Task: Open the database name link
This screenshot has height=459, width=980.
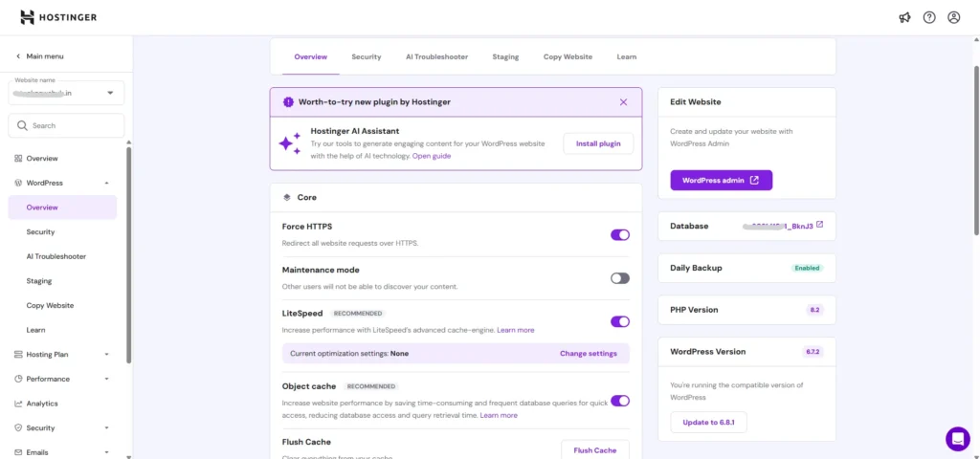Action: tap(778, 226)
